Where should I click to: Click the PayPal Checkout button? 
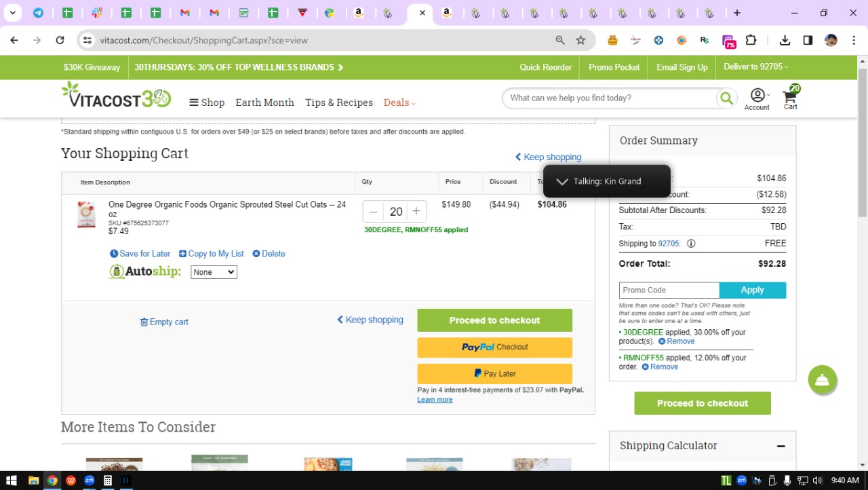[x=494, y=347]
